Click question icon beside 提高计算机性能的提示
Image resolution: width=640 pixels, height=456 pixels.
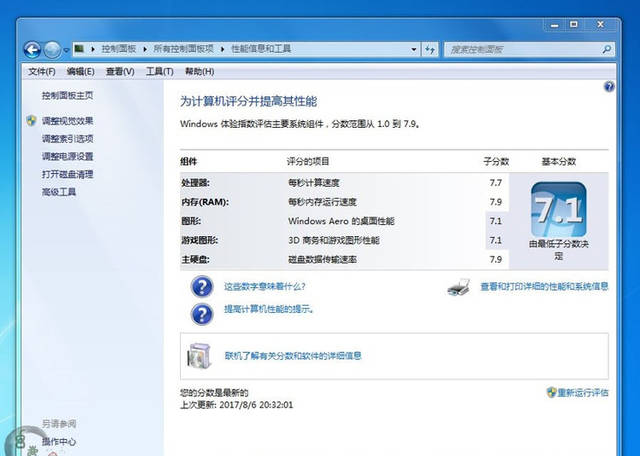coord(202,314)
